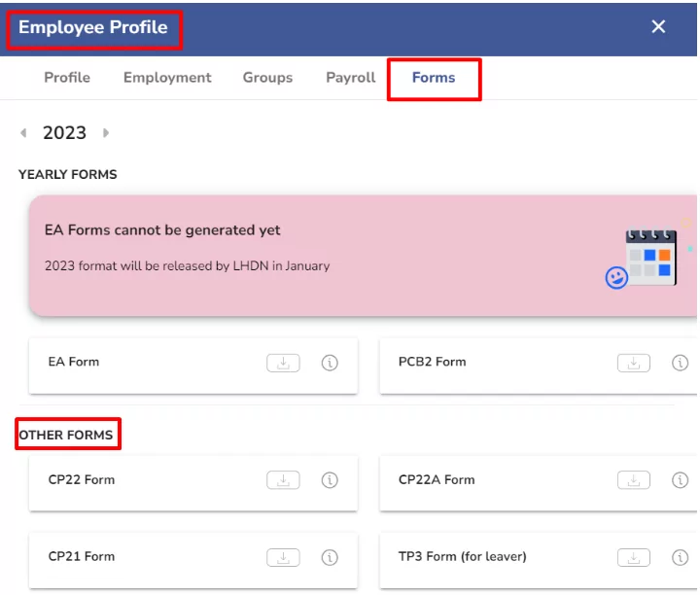Screen dimensions: 700x595
Task: View info for EA Form
Action: (330, 363)
